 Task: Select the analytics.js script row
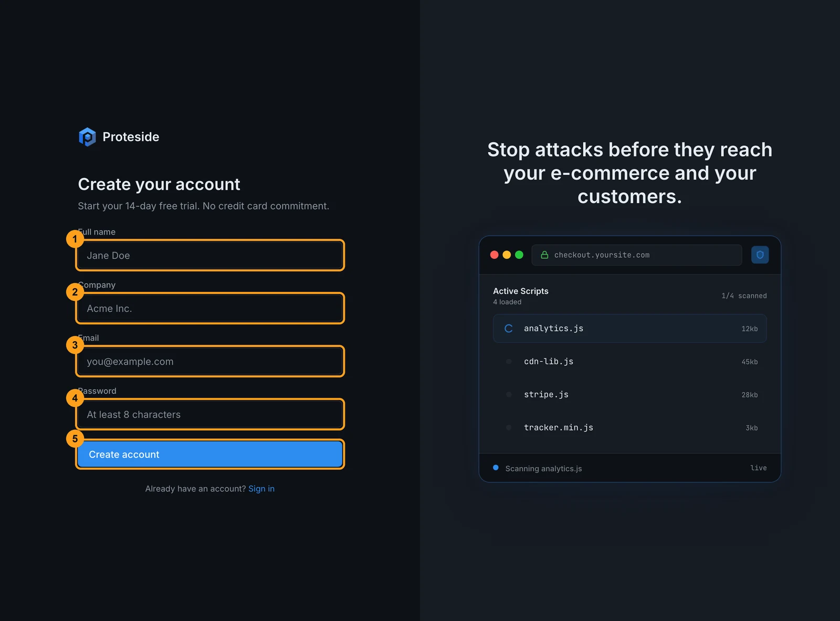(x=629, y=329)
